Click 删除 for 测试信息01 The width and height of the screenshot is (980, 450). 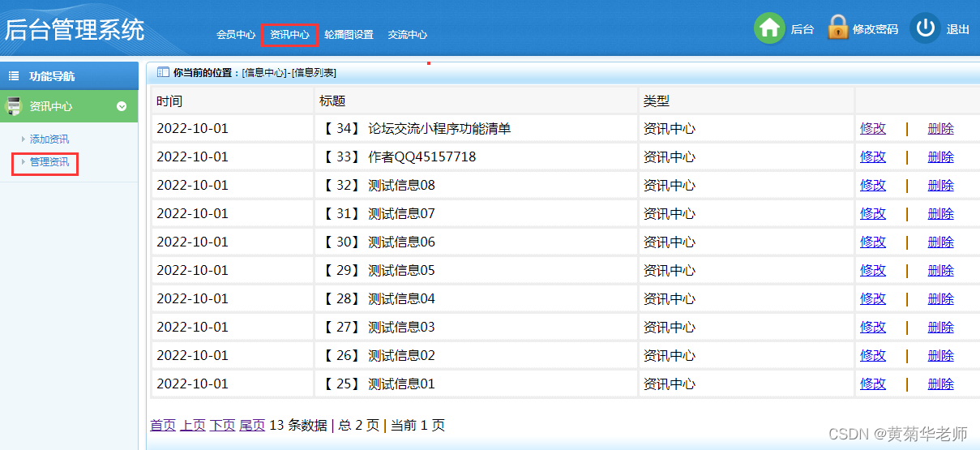941,384
